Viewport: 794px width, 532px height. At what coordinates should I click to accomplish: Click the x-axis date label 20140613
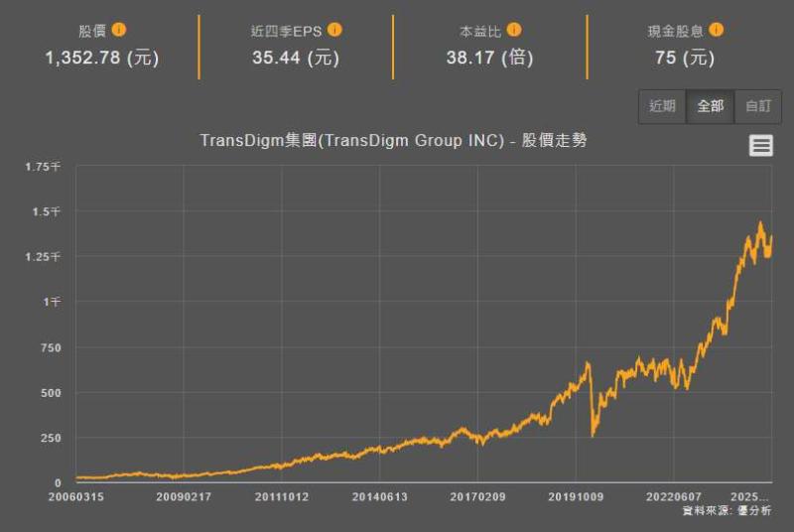(380, 496)
